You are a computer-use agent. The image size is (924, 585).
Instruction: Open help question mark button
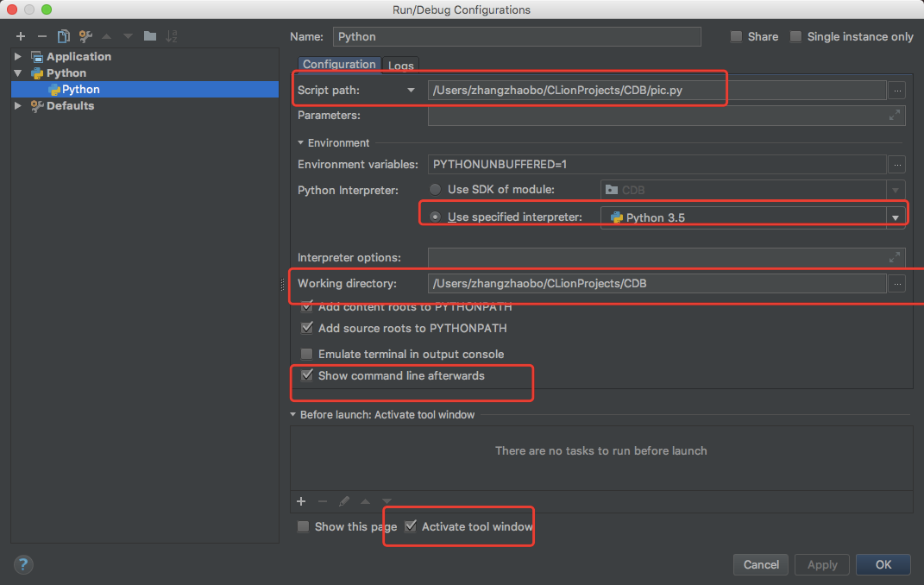pyautogui.click(x=23, y=564)
